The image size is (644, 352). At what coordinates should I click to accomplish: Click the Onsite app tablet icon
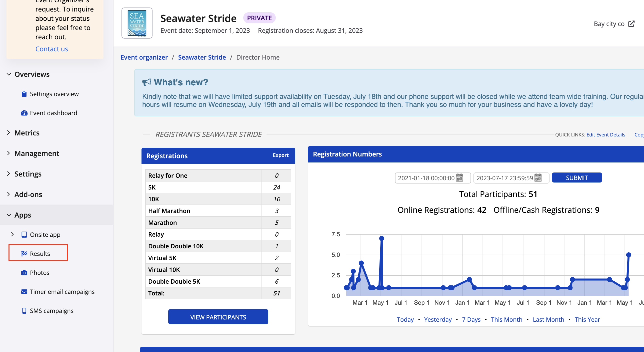coord(24,235)
